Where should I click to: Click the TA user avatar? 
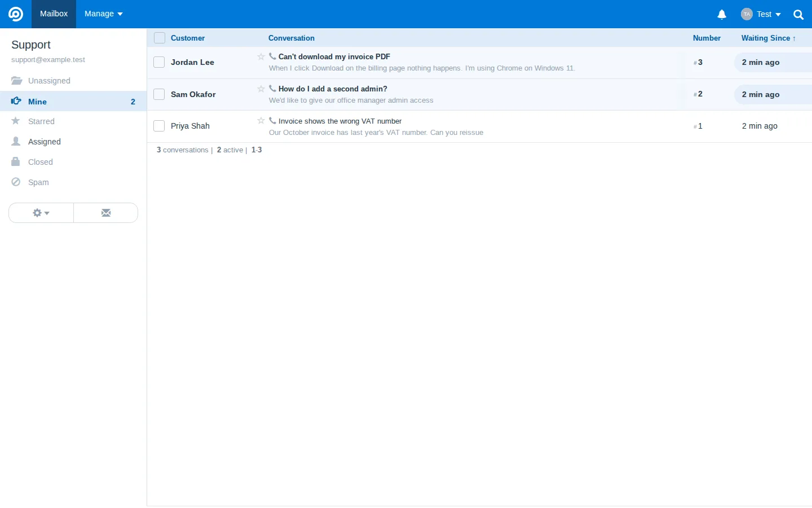click(x=747, y=14)
